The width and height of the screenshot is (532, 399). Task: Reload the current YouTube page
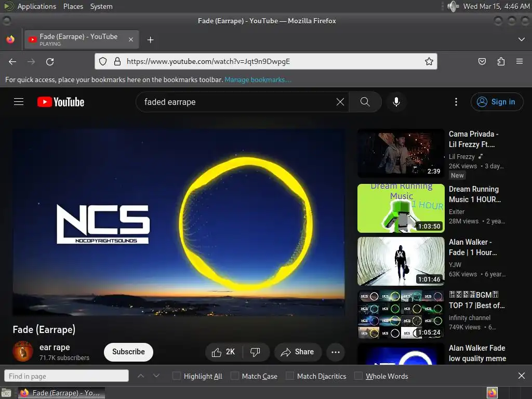tap(50, 61)
